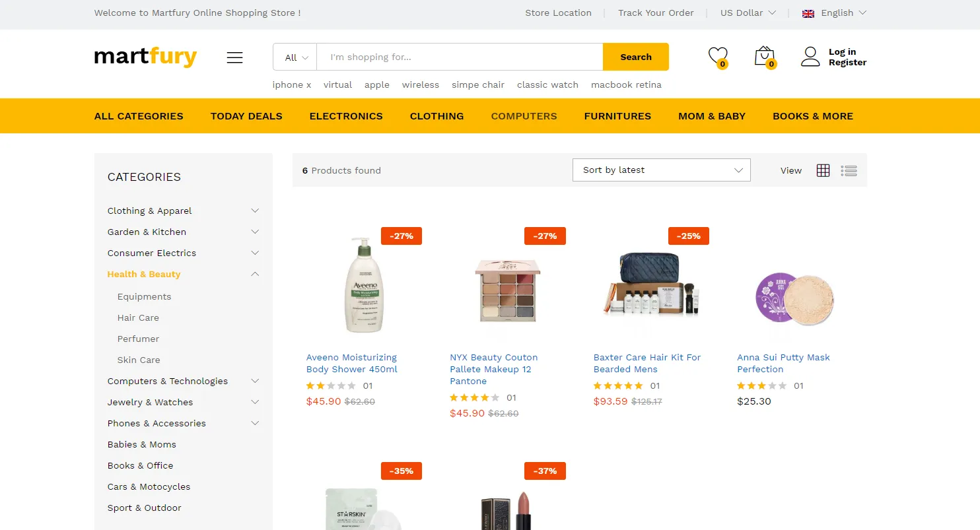Viewport: 980px width, 530px height.
Task: Click the search input field
Action: pyautogui.click(x=459, y=57)
